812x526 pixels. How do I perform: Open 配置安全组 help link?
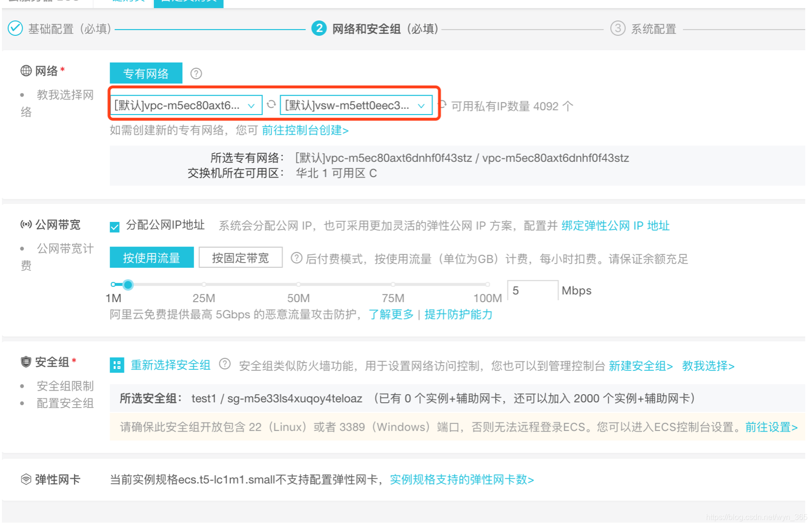65,403
